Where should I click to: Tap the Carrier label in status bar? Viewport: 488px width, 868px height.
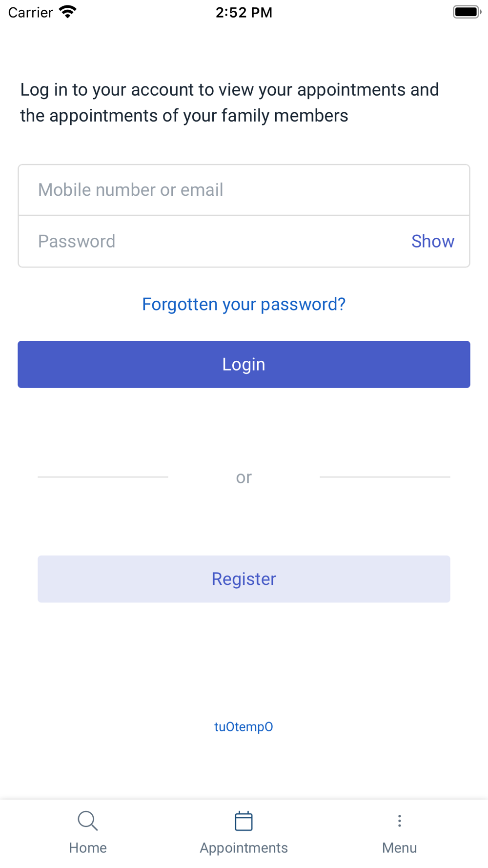coord(30,12)
